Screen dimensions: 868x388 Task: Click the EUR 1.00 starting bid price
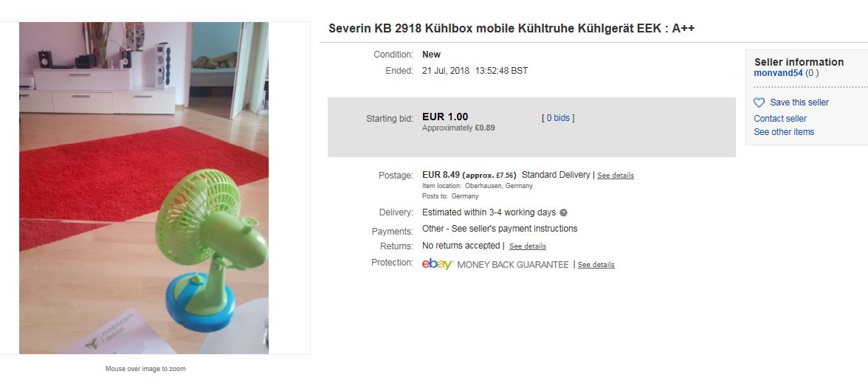click(445, 117)
